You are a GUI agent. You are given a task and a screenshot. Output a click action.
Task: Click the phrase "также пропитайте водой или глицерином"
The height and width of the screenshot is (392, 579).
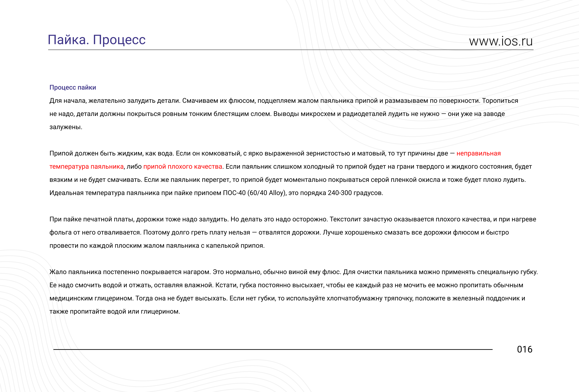click(x=114, y=311)
